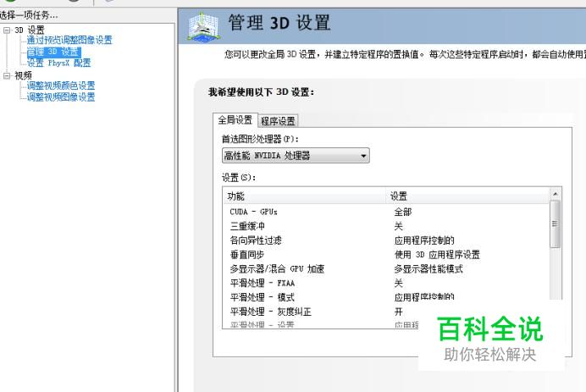Switch to the 程序设置 tab
The width and height of the screenshot is (586, 392).
click(278, 121)
